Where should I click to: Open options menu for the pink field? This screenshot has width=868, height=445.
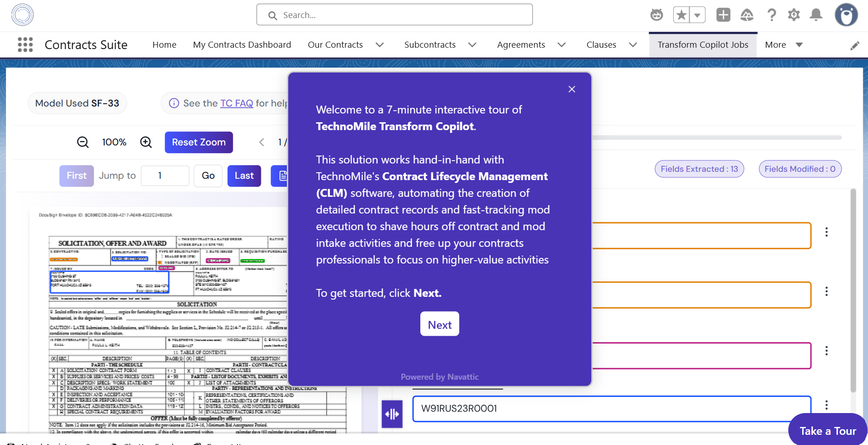(x=826, y=351)
